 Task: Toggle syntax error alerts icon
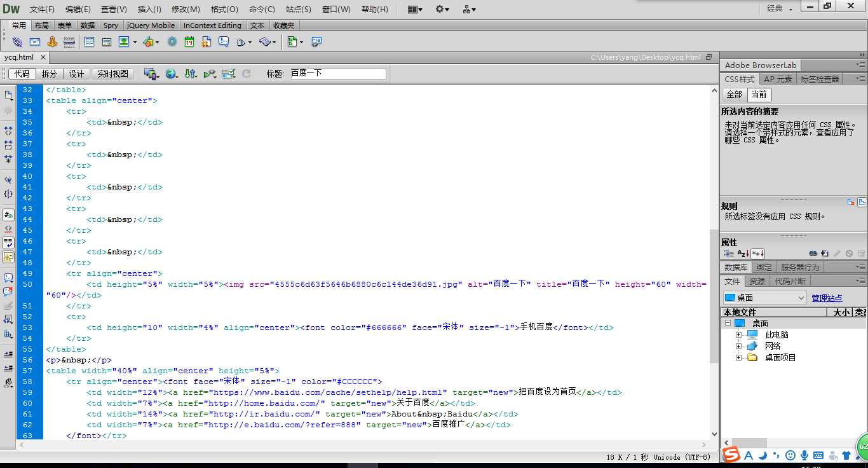coord(8,257)
